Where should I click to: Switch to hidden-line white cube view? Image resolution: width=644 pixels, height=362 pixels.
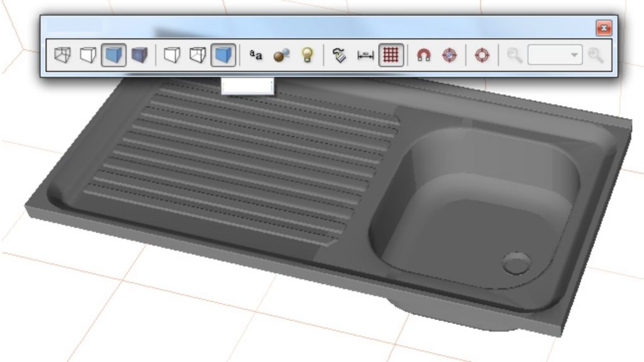(88, 55)
